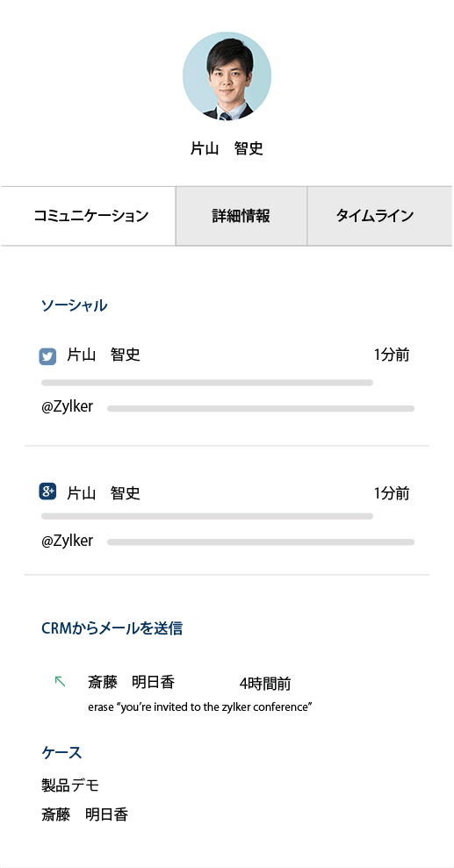
Task: Open the round profile photo
Action: [x=227, y=75]
